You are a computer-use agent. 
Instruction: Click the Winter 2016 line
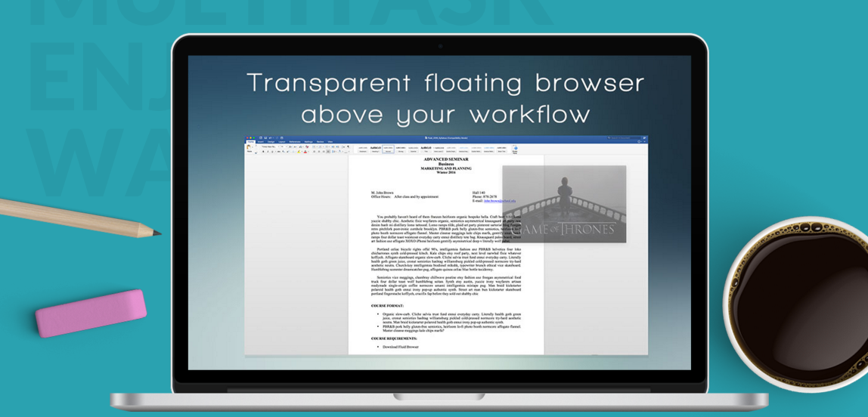[x=446, y=172]
